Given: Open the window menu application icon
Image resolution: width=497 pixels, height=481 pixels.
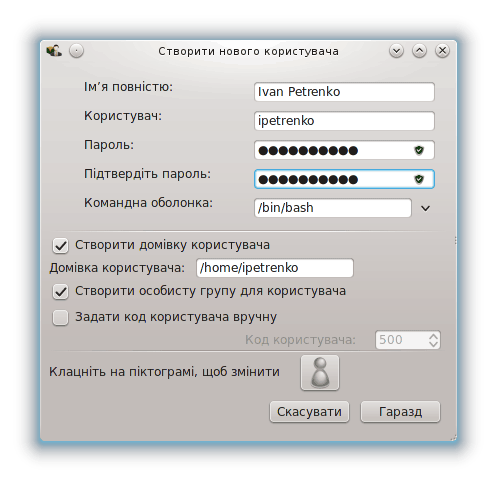Looking at the screenshot, I should 54,51.
